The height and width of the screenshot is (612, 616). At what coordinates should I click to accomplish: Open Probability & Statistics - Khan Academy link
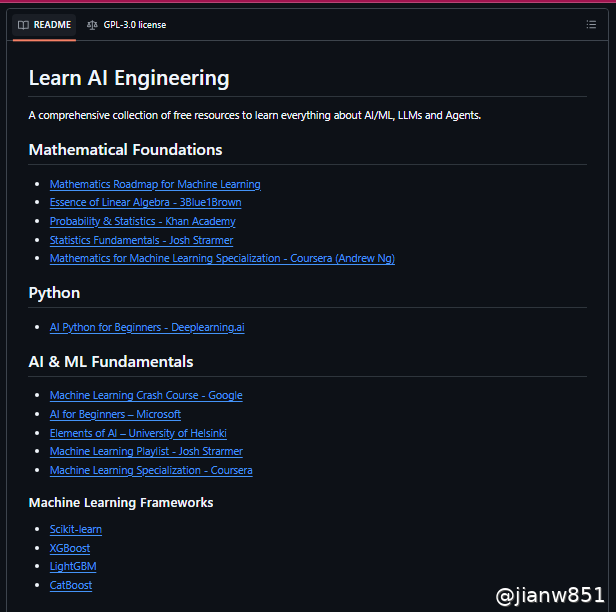143,221
